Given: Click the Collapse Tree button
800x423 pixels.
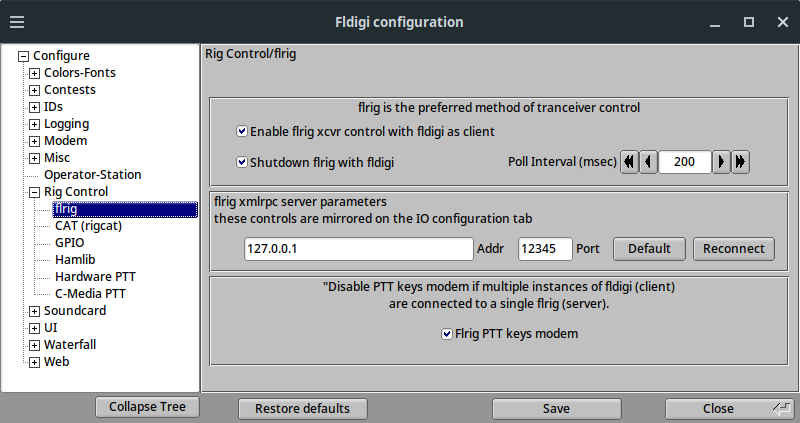Looking at the screenshot, I should tap(147, 407).
